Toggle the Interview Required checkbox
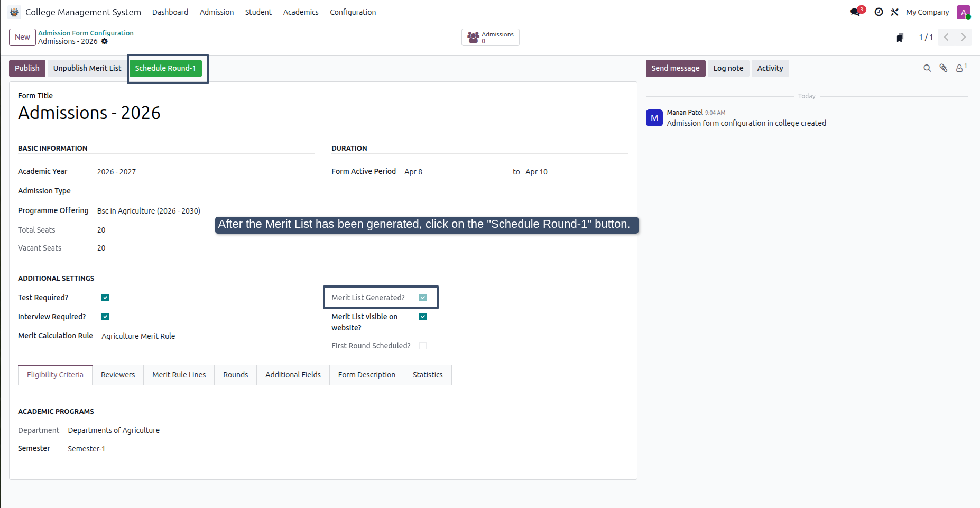980x508 pixels. (105, 317)
